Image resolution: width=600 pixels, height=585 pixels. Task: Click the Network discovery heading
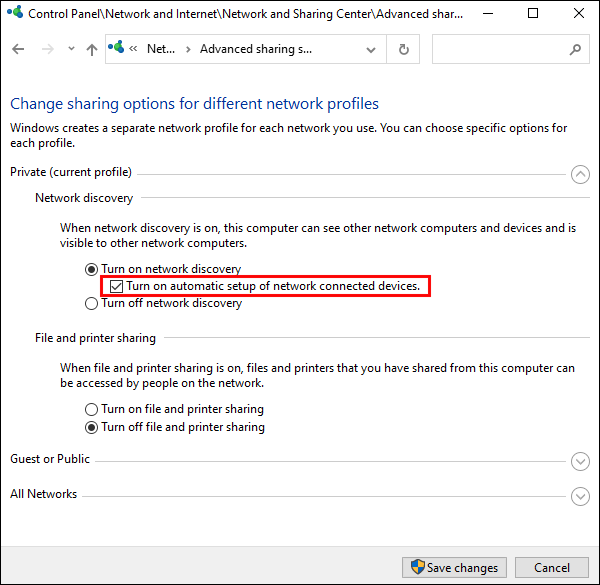84,198
